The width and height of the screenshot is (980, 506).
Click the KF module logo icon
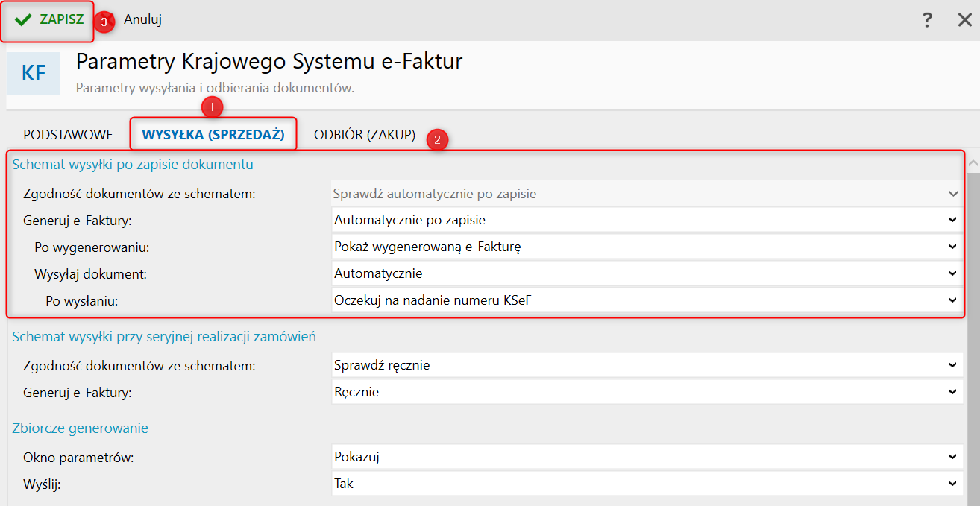click(34, 73)
